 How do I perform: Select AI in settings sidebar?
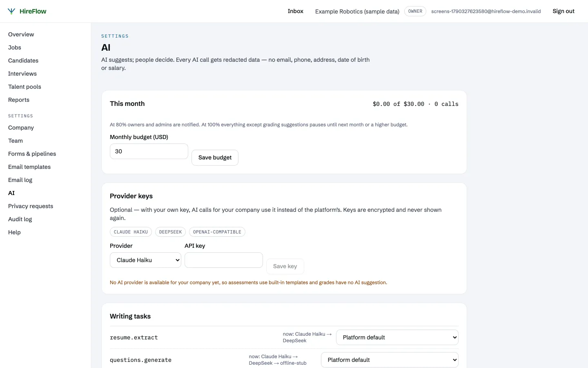[11, 193]
